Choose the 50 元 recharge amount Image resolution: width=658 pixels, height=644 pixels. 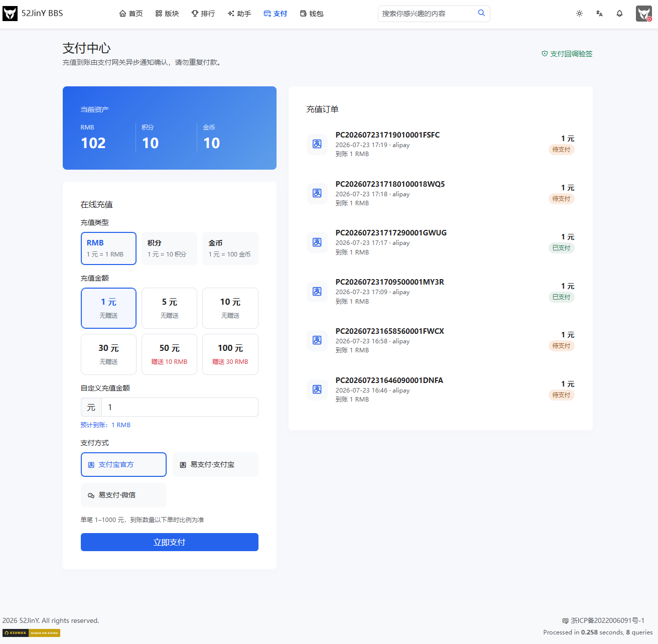[169, 354]
